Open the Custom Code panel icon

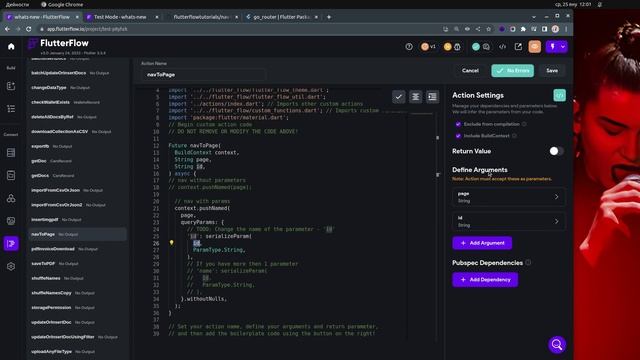click(x=11, y=244)
